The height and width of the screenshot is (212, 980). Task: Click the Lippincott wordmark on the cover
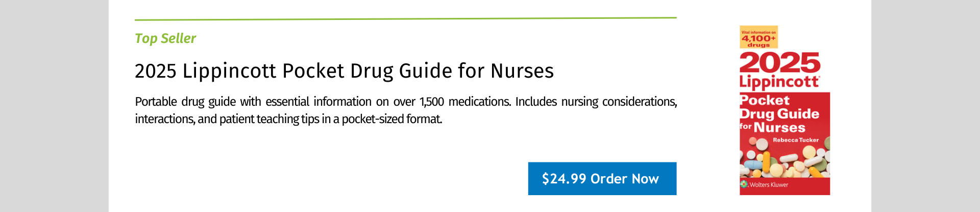click(x=779, y=82)
